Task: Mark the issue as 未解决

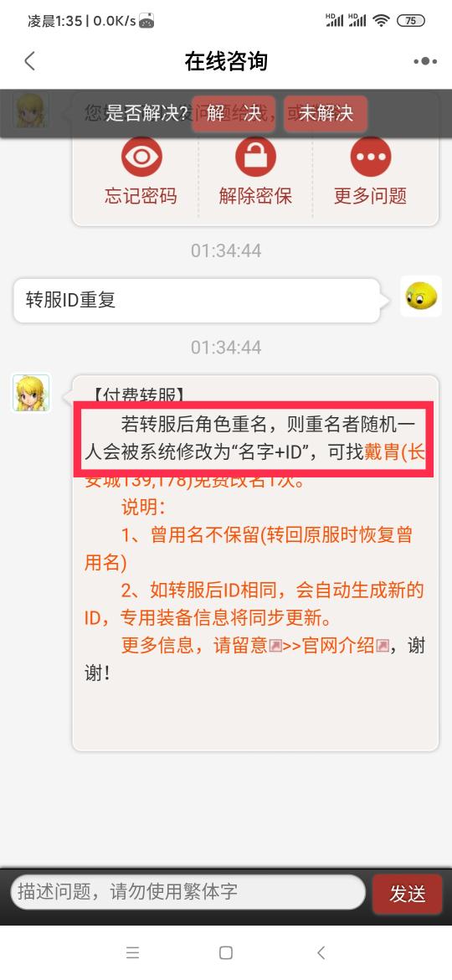Action: pyautogui.click(x=326, y=113)
